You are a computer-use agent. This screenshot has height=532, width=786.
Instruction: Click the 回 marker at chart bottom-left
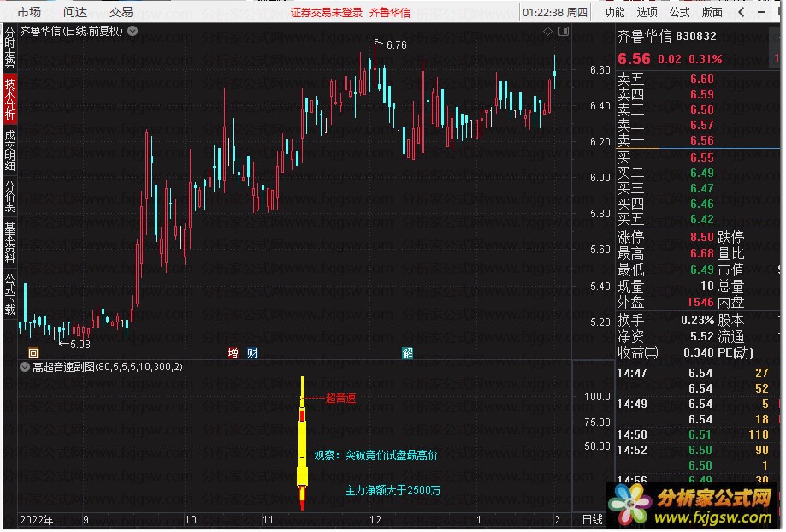point(33,353)
